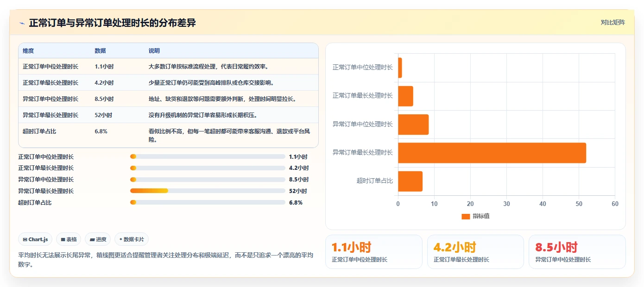Screen dimensions: 644x287
Task: Click the progress bar next to 1.1小时
Action: click(x=208, y=156)
